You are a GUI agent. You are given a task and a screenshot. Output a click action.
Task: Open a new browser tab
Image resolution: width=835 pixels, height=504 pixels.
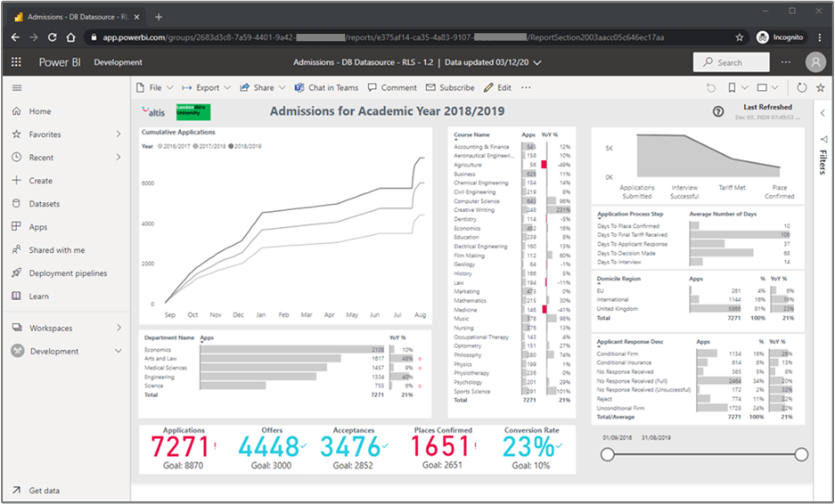point(158,17)
